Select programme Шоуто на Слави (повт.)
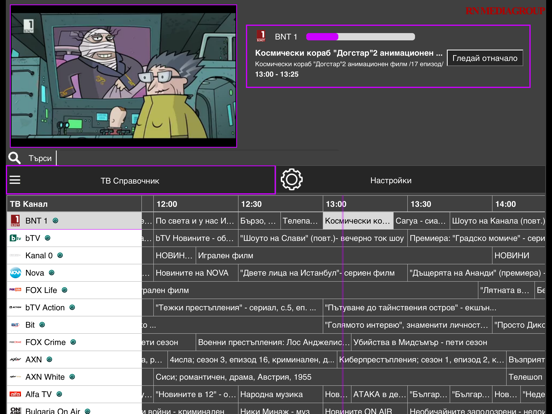552x414 pixels. [322, 238]
